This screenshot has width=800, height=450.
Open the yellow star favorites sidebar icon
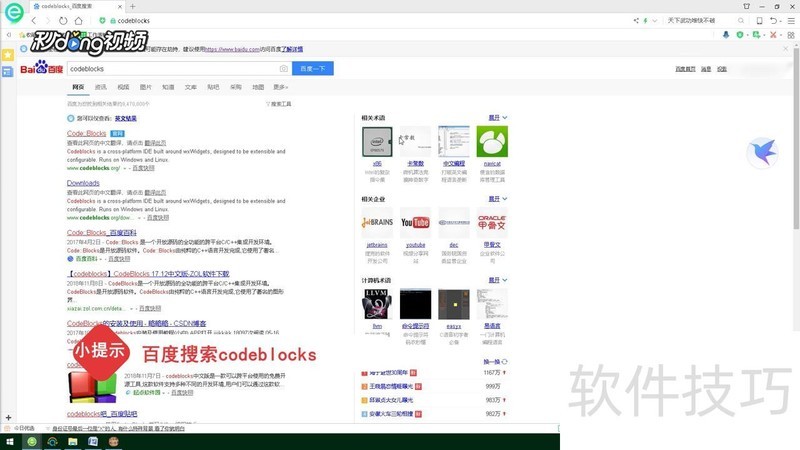(8, 55)
